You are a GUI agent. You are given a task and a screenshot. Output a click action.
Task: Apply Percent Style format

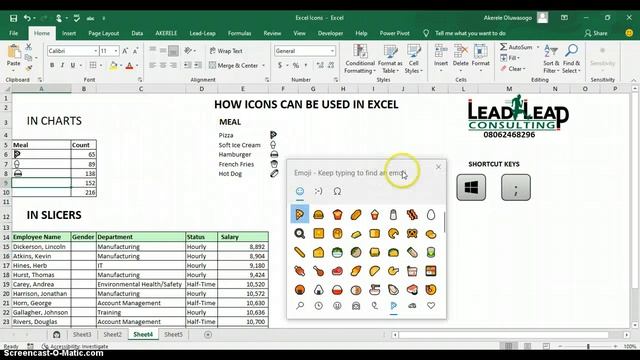tap(296, 65)
